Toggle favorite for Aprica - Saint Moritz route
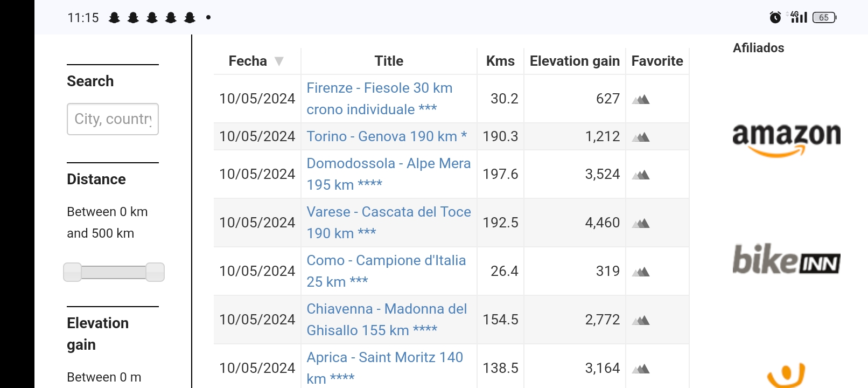Screen dimensions: 868x388 [641, 369]
